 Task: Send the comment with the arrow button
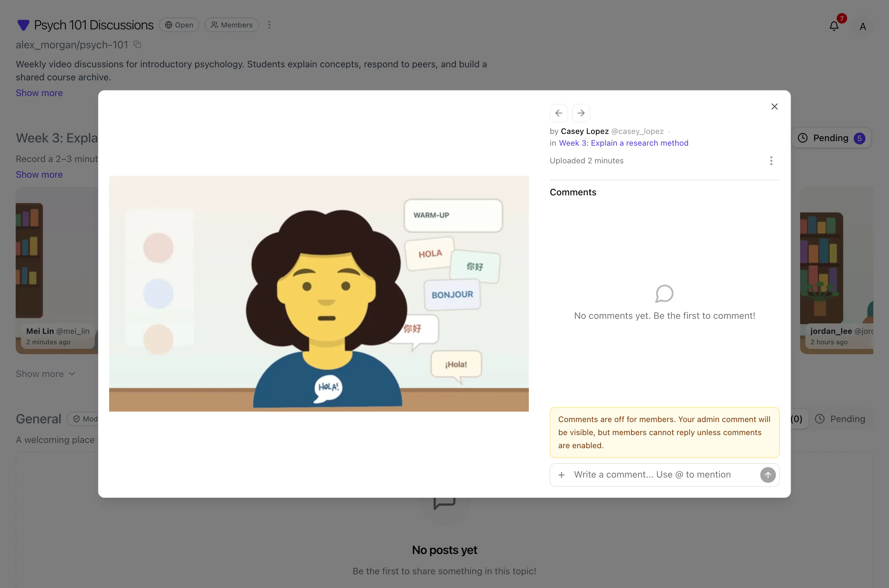click(767, 475)
